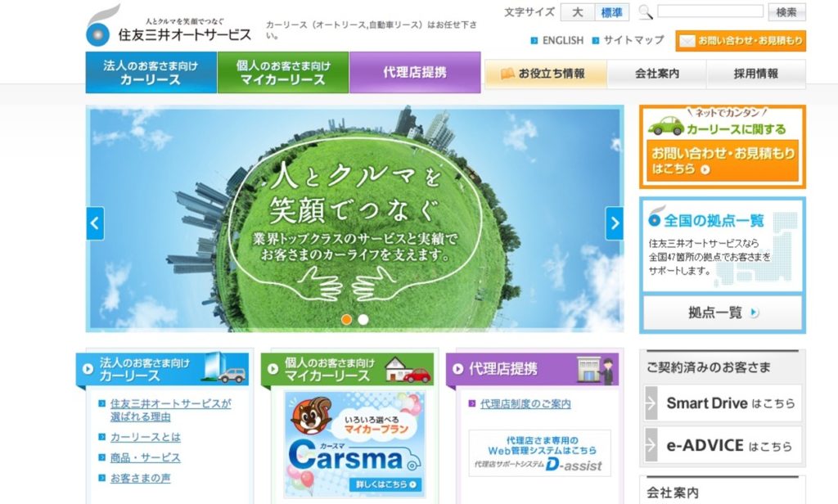The height and width of the screenshot is (504, 838).
Task: Open the カーリースとは link
Action: pos(146,437)
